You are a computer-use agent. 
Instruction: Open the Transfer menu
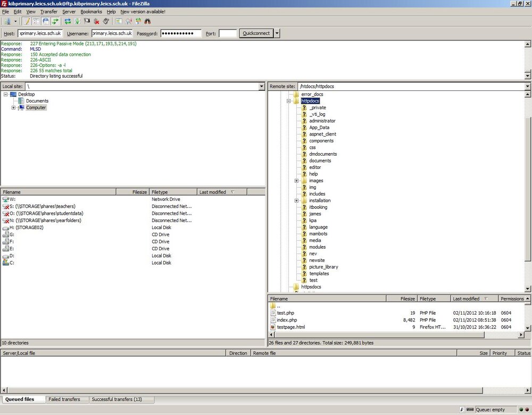pos(49,12)
